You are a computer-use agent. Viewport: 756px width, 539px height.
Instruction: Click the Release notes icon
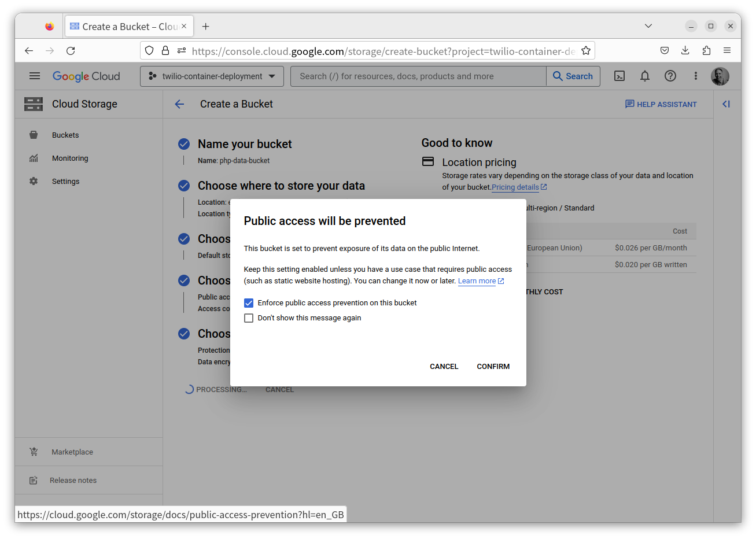(34, 480)
